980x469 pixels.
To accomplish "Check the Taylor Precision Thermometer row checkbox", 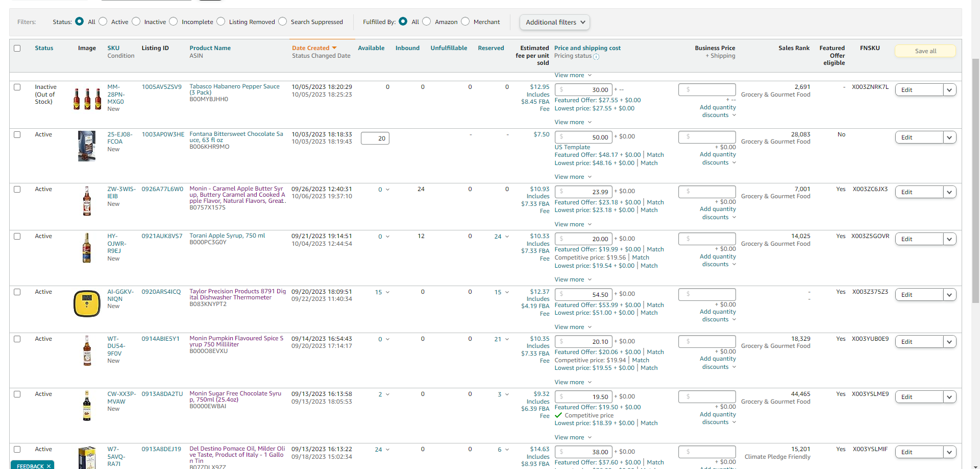I will [x=17, y=292].
